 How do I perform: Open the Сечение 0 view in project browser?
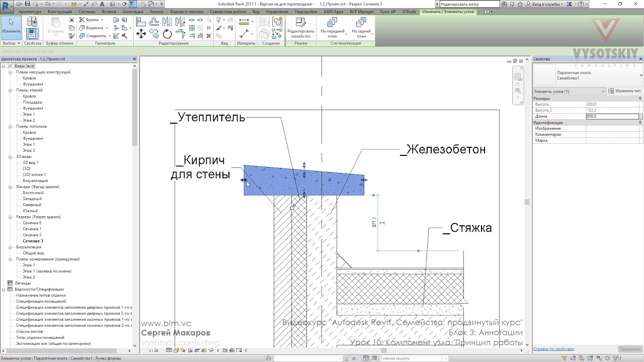32,223
